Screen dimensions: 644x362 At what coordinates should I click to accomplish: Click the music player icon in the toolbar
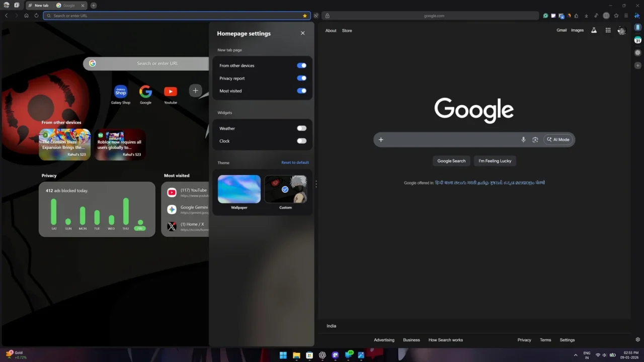pos(596,16)
